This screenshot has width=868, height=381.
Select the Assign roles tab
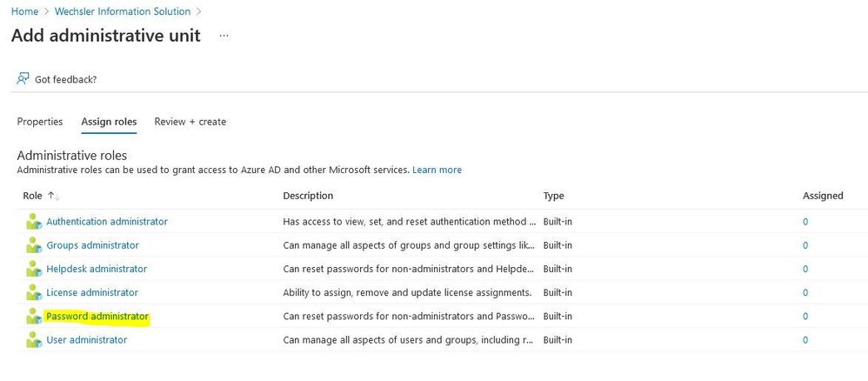pos(109,122)
